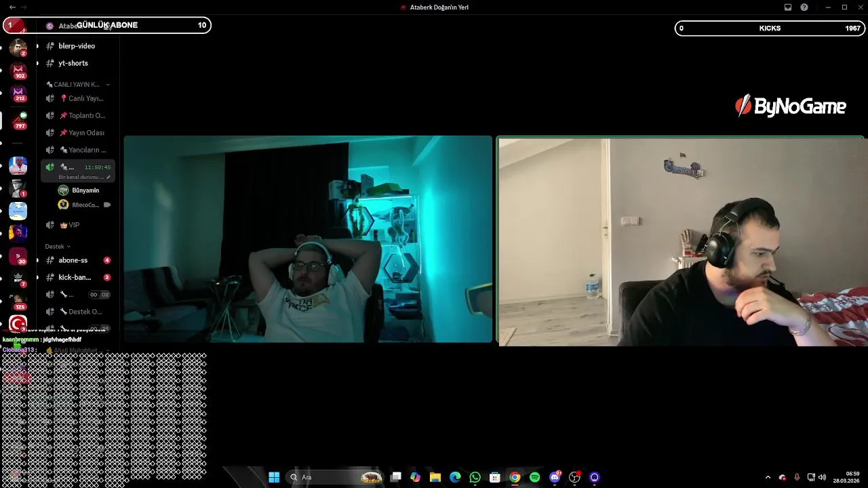Click speaker icon of the VIP voice channel
The image size is (868, 488).
(50, 225)
